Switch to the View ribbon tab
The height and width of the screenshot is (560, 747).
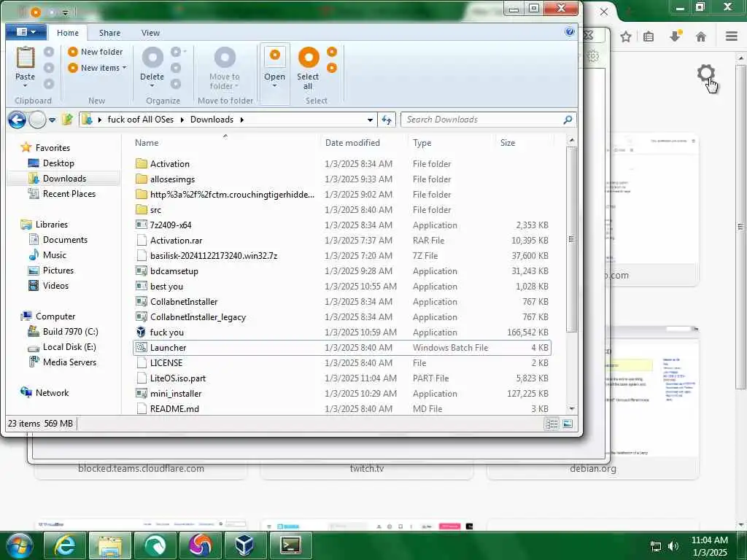click(x=150, y=33)
